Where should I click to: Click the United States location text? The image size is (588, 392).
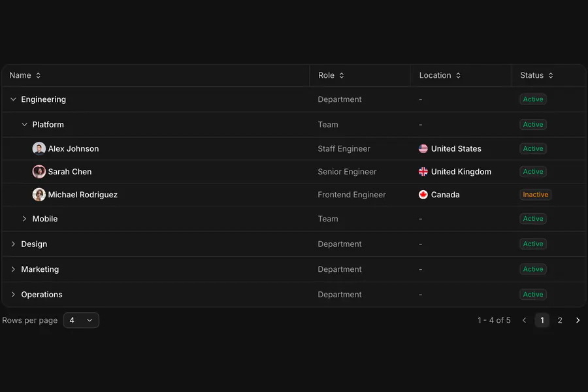(x=456, y=148)
